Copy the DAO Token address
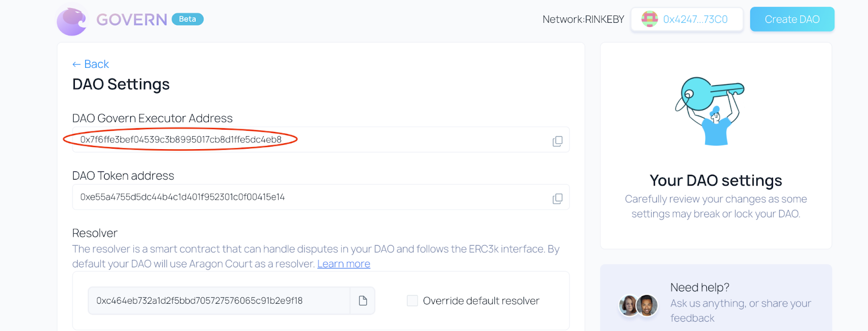This screenshot has width=868, height=331. click(557, 199)
